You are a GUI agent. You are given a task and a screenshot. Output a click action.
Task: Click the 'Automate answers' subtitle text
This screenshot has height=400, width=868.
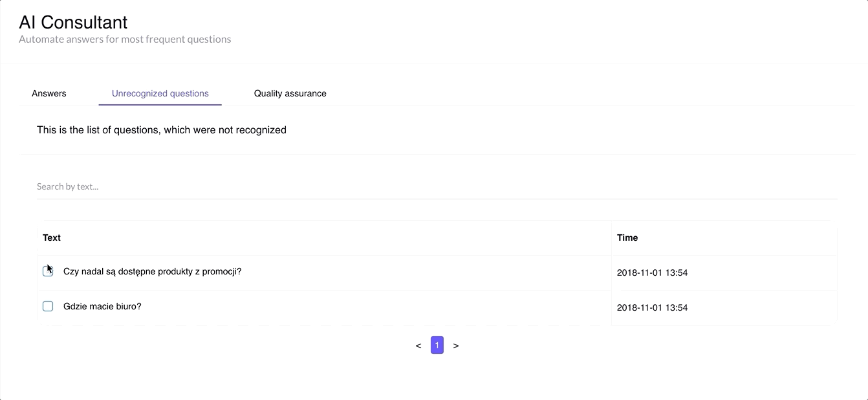point(125,39)
